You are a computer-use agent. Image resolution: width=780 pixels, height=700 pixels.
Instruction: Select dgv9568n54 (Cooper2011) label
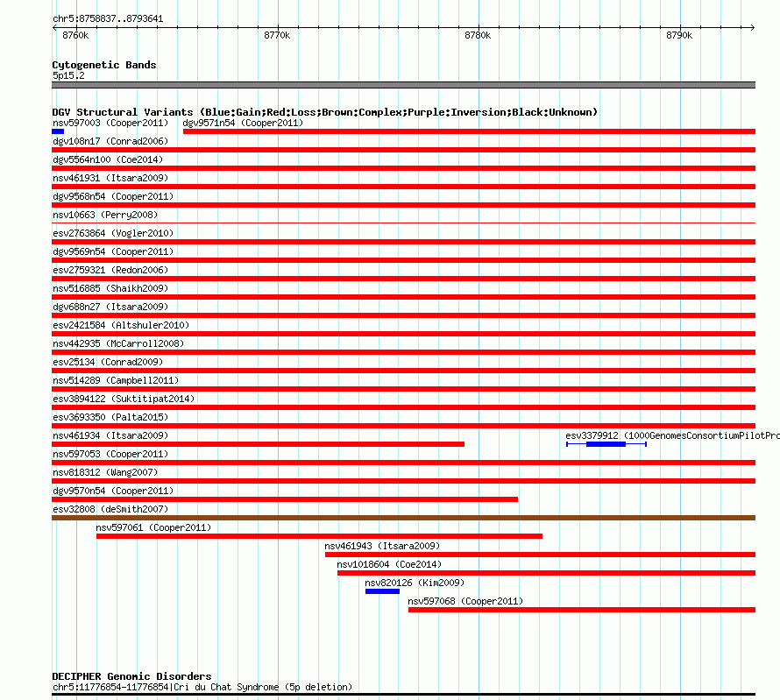point(113,196)
